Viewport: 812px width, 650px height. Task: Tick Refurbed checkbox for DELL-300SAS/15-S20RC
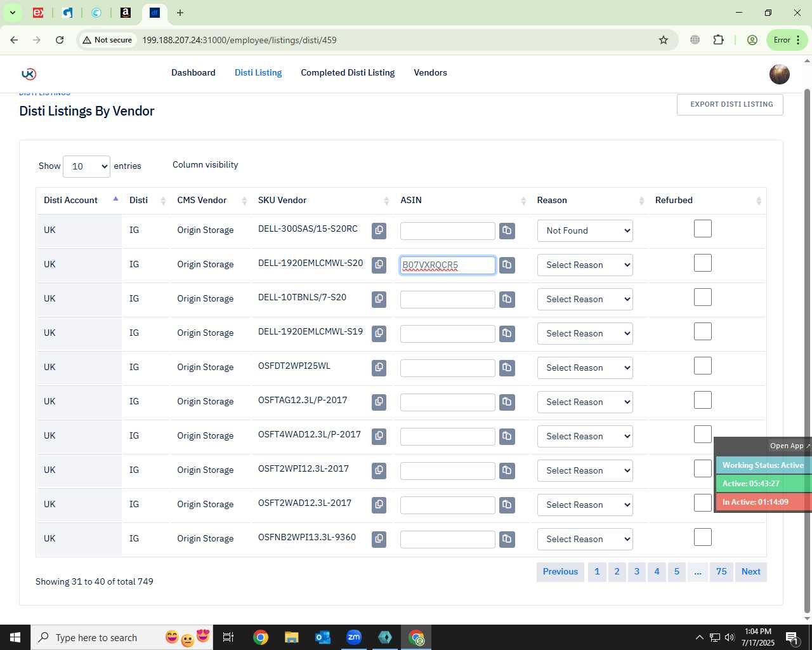coord(703,229)
